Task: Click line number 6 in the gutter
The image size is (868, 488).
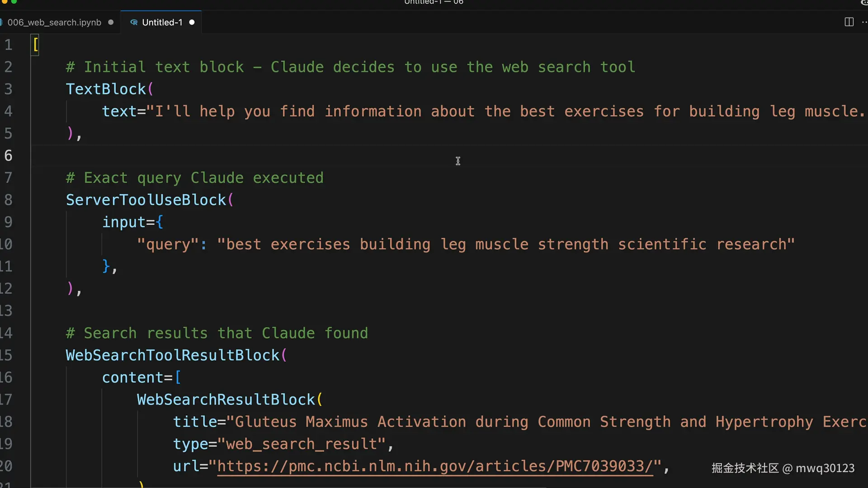Action: coord(9,155)
